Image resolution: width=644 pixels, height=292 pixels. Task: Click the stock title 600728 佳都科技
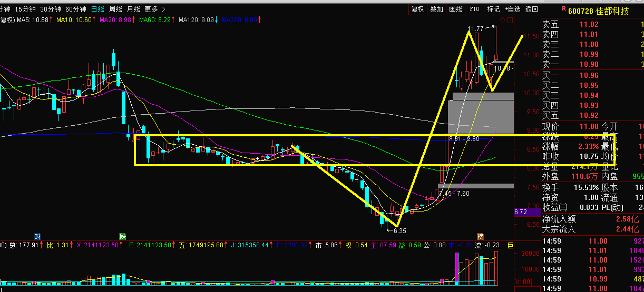click(598, 11)
